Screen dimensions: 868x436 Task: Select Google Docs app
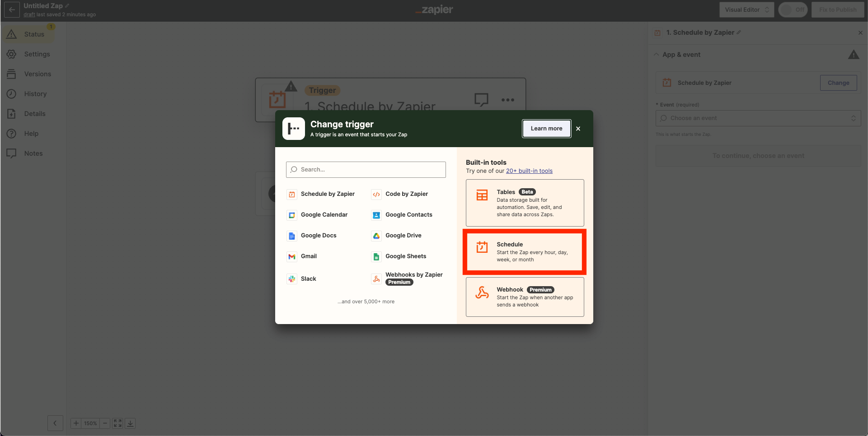tap(312, 236)
